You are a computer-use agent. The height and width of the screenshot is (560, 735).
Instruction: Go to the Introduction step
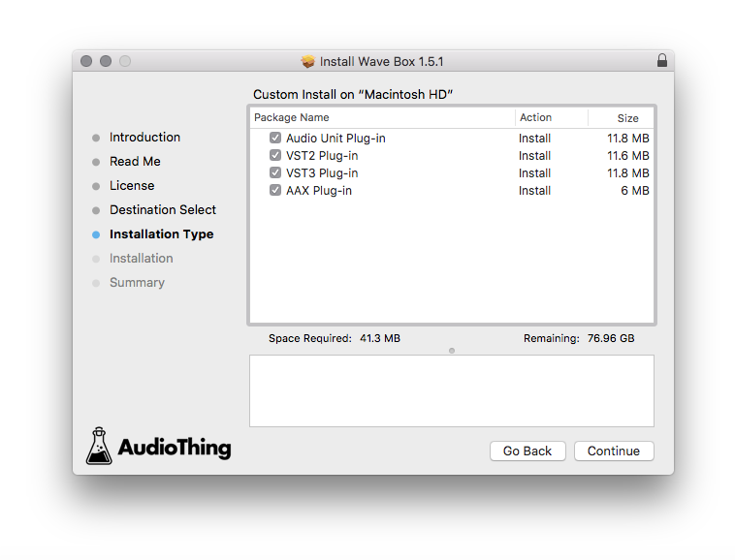pyautogui.click(x=144, y=138)
